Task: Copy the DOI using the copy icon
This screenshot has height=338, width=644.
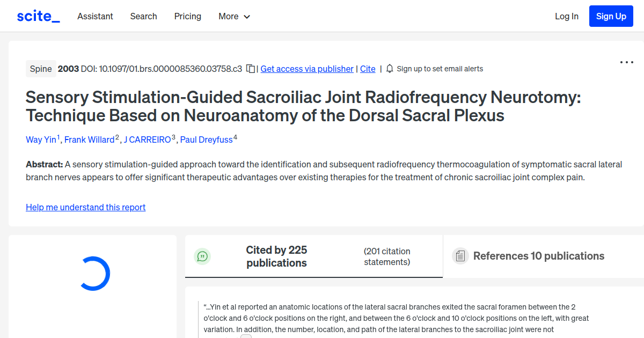Action: coord(250,69)
